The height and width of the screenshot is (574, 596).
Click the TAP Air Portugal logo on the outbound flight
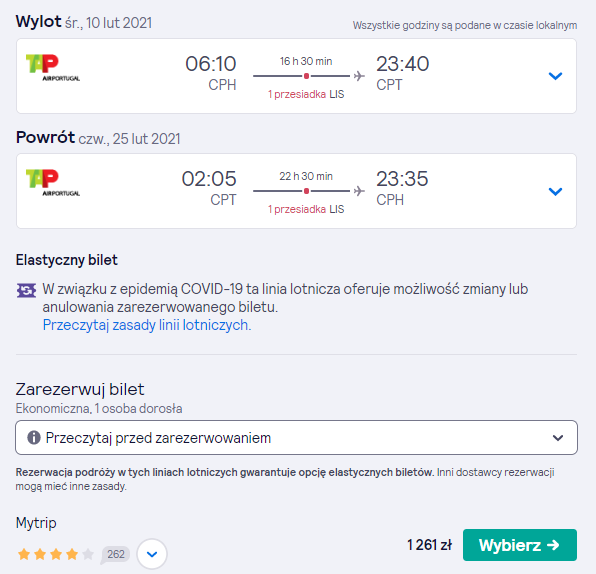pos(53,68)
